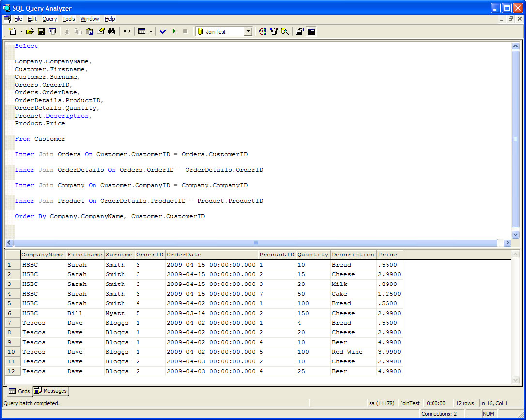Screen dimensions: 526x420
Task: Open a file with the folder icon
Action: [30, 31]
